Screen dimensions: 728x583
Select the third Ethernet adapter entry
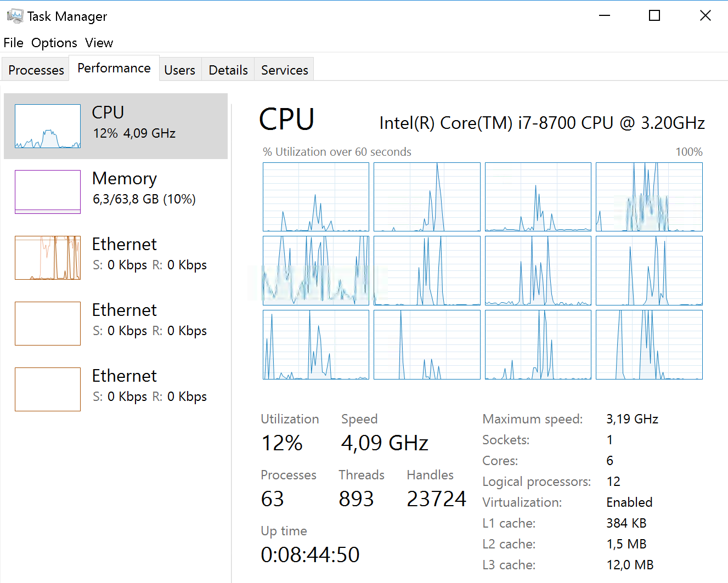[x=116, y=389]
